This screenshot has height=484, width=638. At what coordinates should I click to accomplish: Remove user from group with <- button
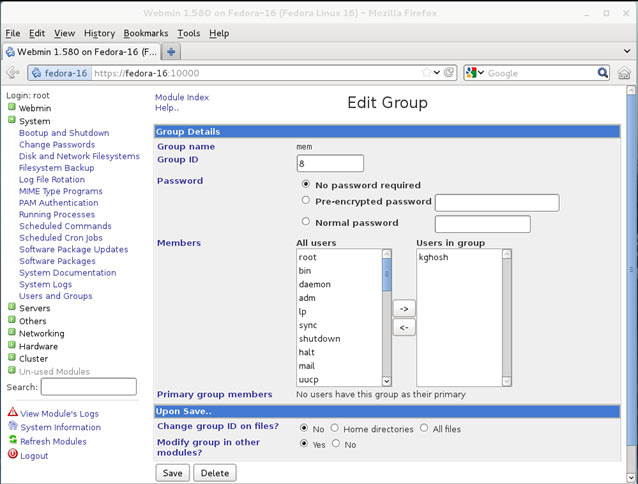coord(404,327)
